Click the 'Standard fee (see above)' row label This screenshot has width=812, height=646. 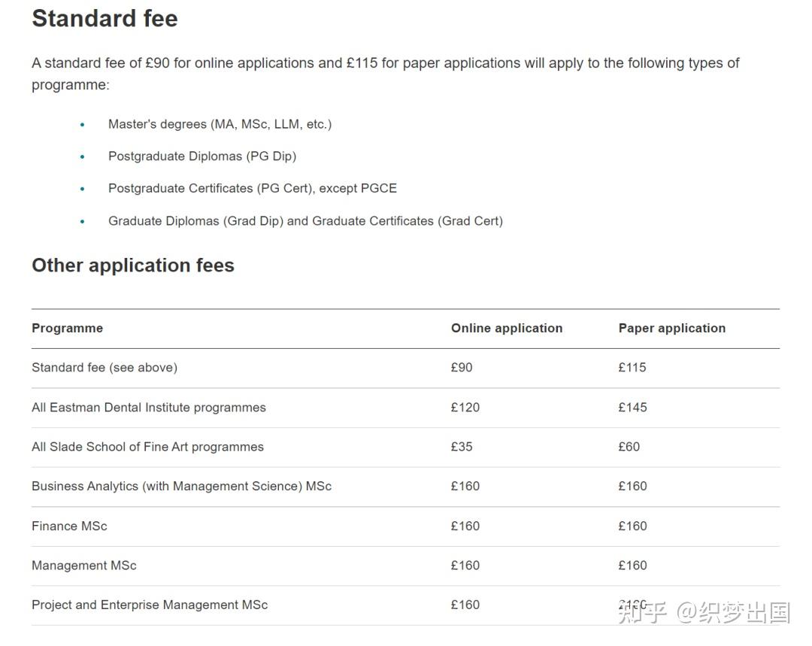click(x=105, y=367)
